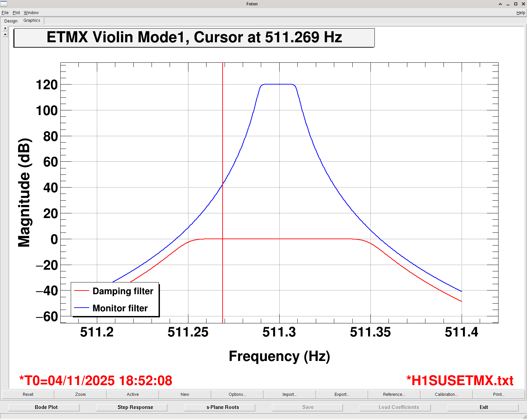Select the Graphics tab
Viewport: 527px width, 420px height.
32,20
